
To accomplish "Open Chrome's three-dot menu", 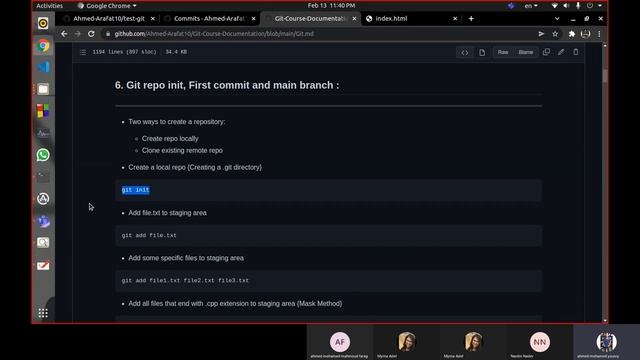I will coord(599,34).
